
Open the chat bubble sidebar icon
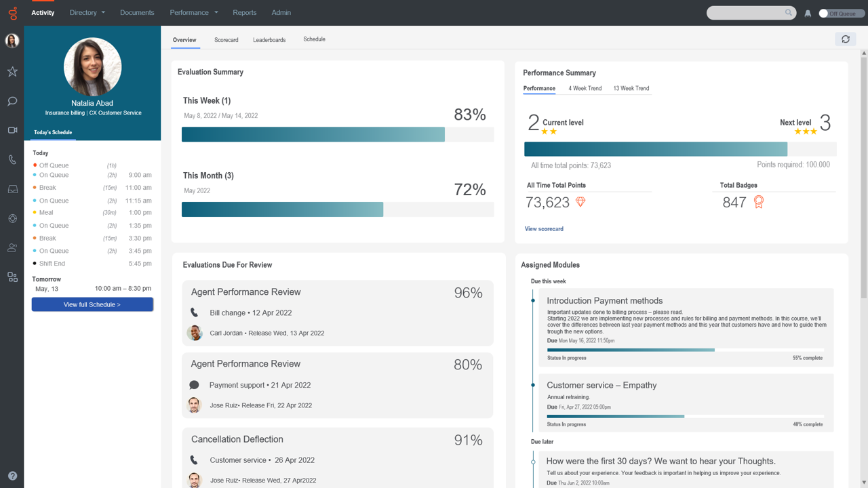tap(12, 102)
